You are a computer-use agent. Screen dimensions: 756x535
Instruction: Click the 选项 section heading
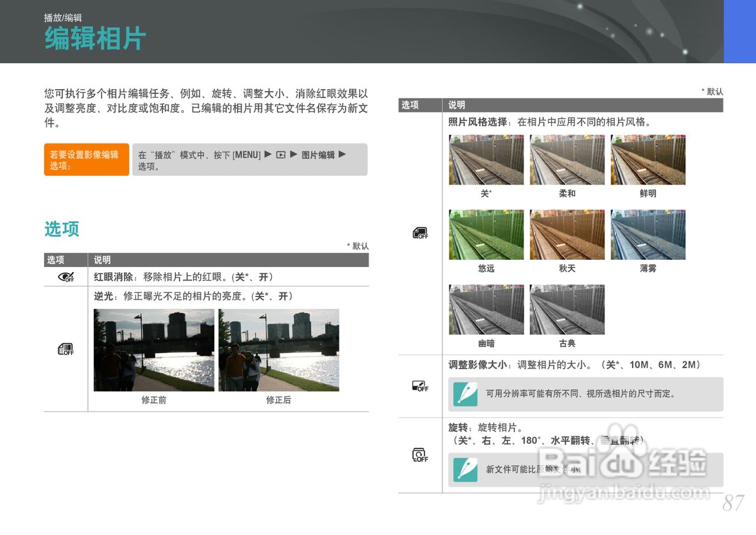pos(61,229)
